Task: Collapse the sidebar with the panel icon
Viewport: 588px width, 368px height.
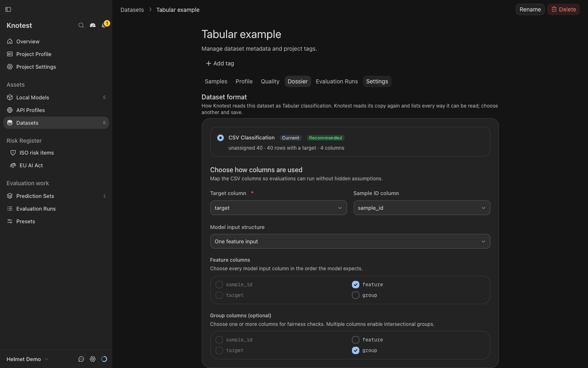Action: pos(8,9)
